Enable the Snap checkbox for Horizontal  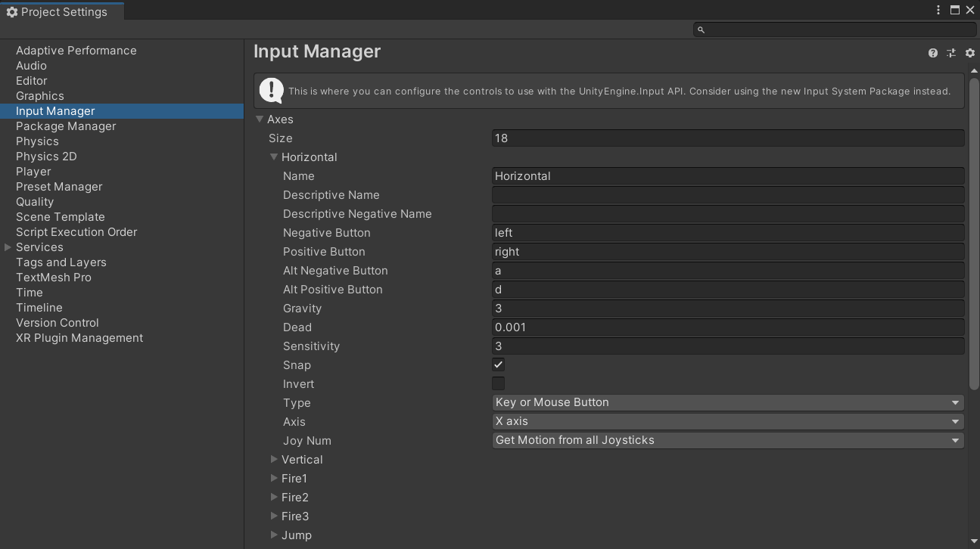click(498, 364)
